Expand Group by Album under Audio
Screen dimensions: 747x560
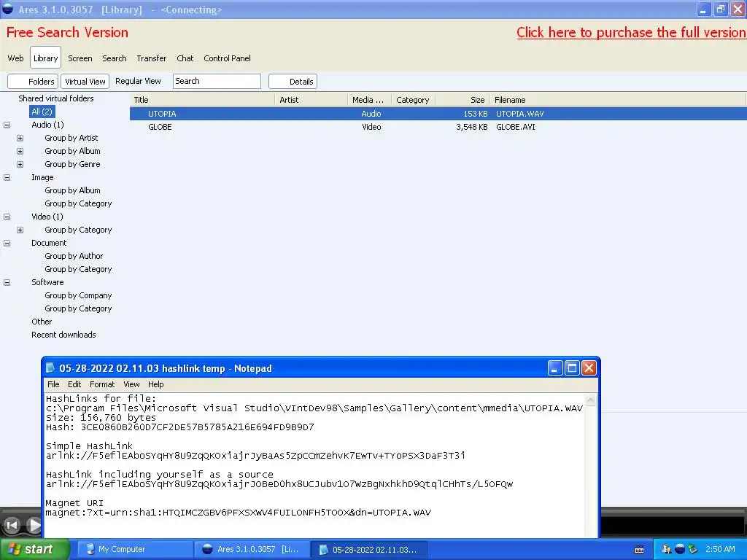(20, 151)
